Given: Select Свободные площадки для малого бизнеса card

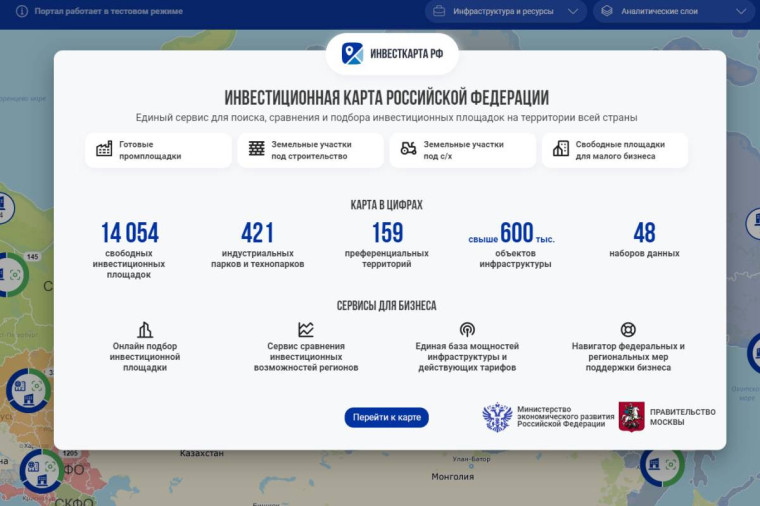Looking at the screenshot, I should [x=615, y=150].
